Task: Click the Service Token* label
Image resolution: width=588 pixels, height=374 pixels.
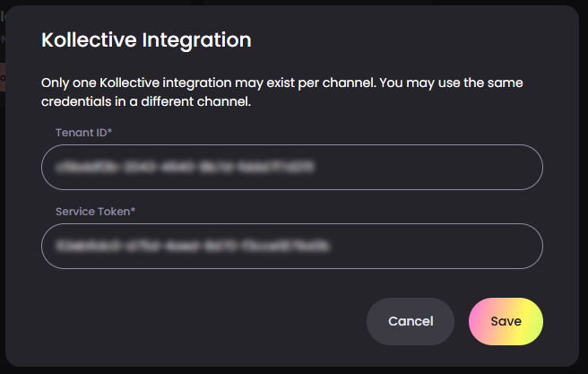Action: pos(95,212)
